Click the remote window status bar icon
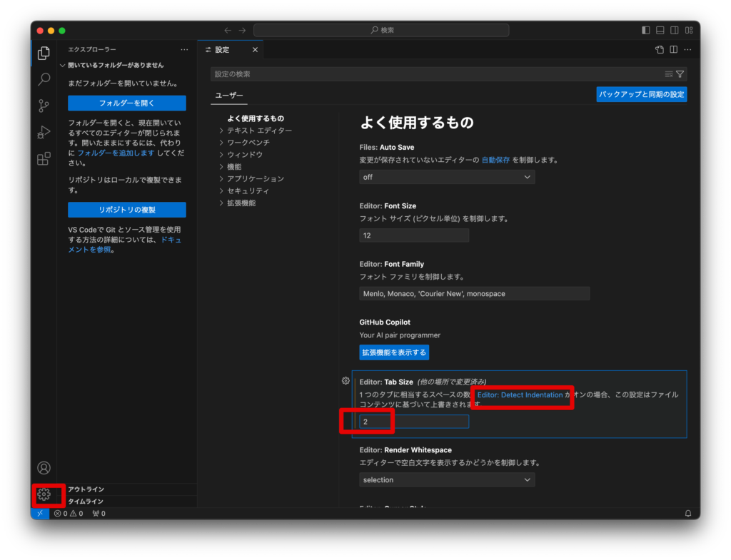Image resolution: width=731 pixels, height=560 pixels. 40,513
